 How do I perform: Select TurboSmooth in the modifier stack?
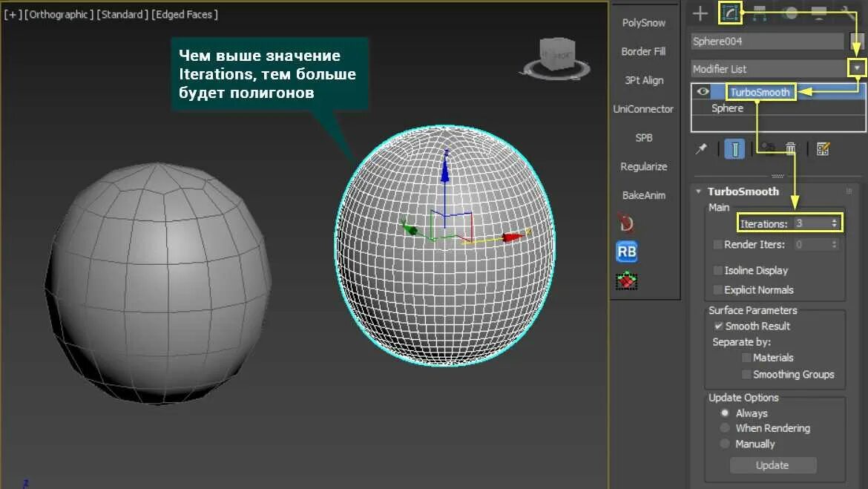click(760, 92)
